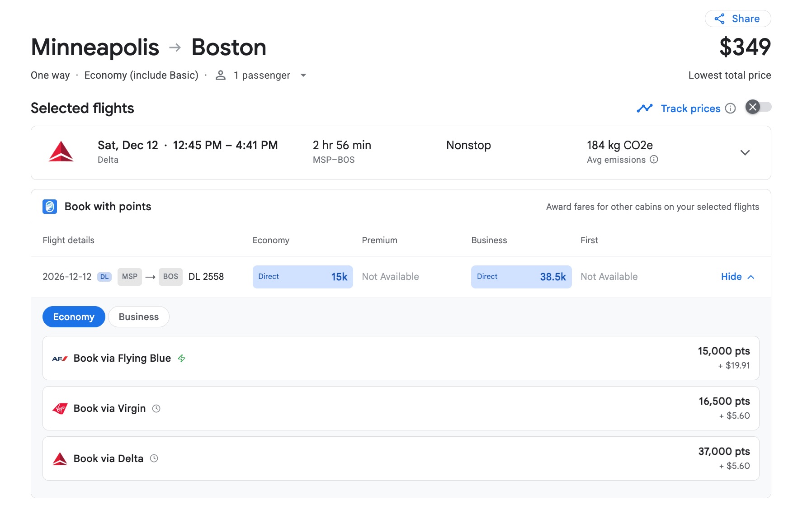Viewport: 812px width, 510px height.
Task: Choose Book via Virgin option
Action: click(x=401, y=408)
